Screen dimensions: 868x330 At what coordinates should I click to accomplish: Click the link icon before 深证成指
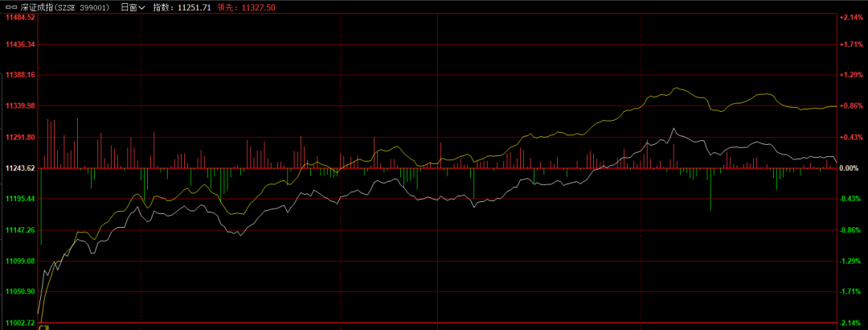[x=10, y=8]
